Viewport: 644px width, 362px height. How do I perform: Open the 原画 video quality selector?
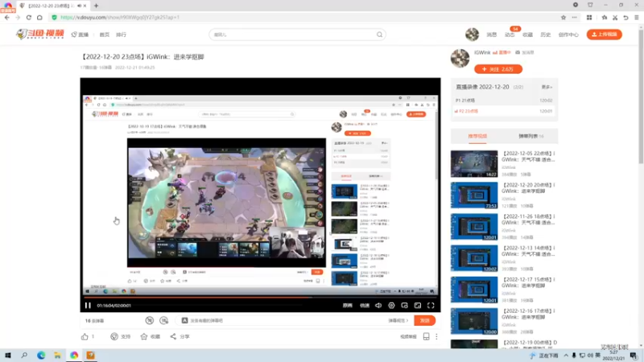click(x=348, y=306)
